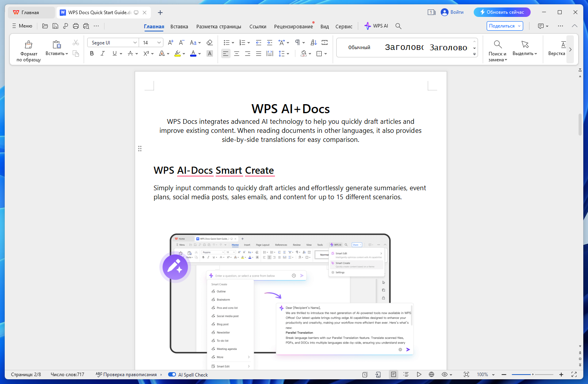Open print preview icon
Screen dimensions: 588x384
pyautogui.click(x=86, y=26)
